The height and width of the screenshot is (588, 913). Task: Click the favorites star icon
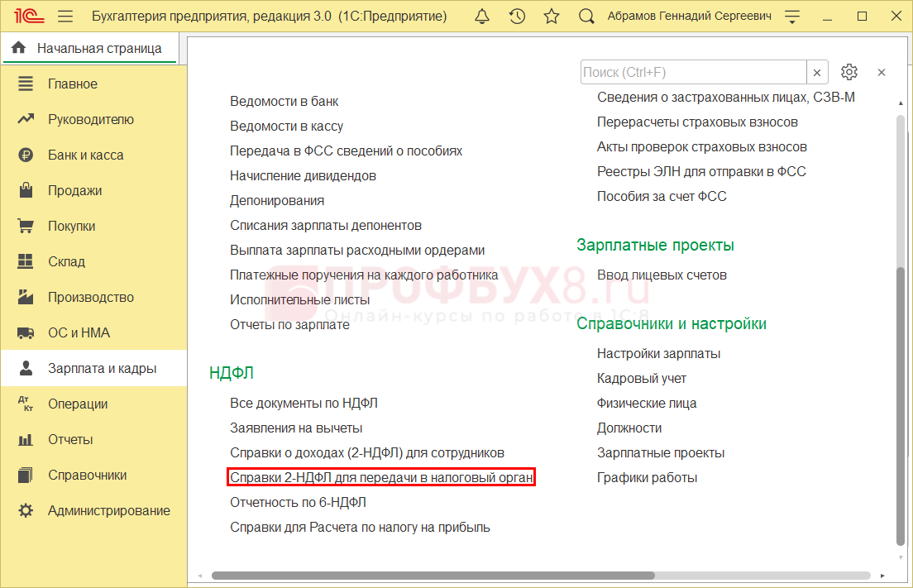pos(552,17)
